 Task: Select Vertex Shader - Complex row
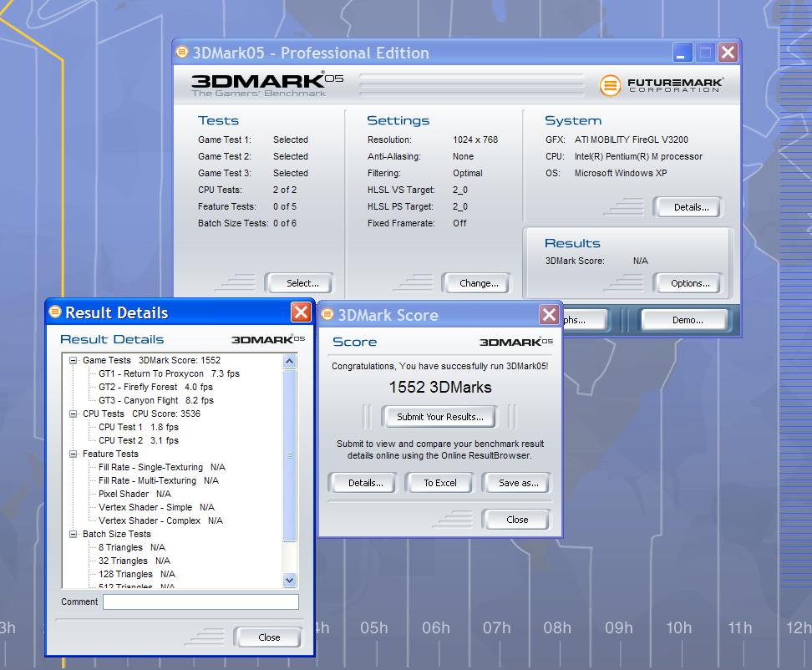pyautogui.click(x=160, y=521)
